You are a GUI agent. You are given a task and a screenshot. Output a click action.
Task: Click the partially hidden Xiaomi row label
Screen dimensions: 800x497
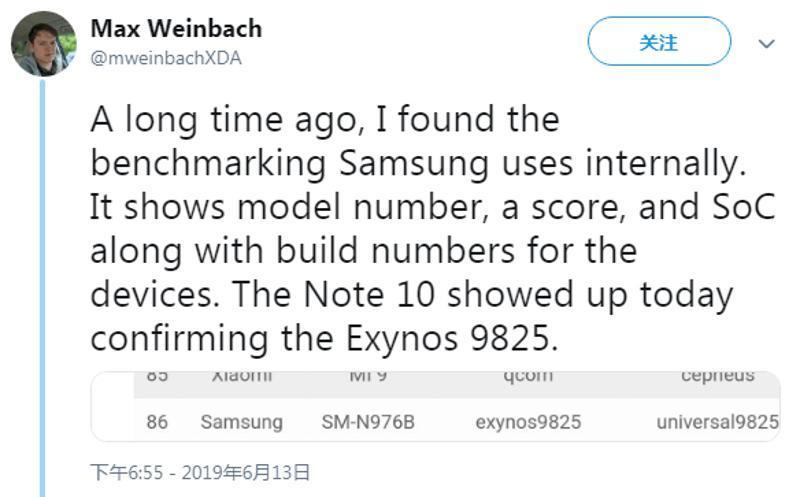[242, 378]
